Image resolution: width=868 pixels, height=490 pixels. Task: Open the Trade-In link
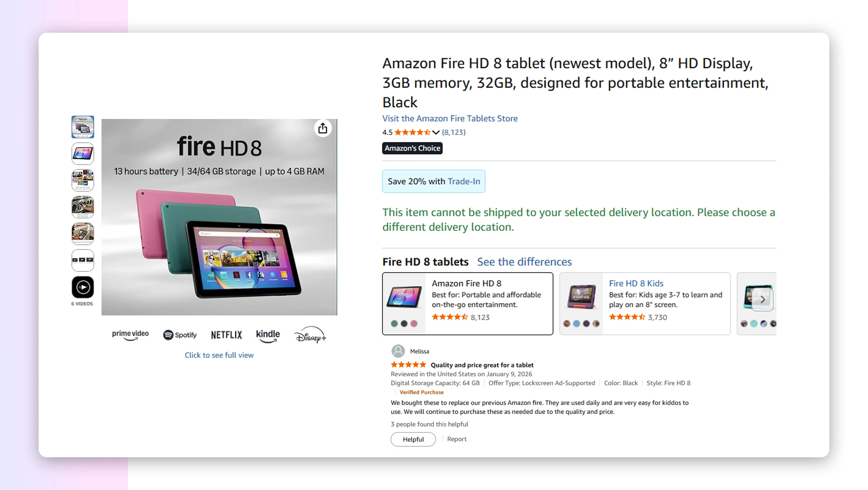[464, 181]
